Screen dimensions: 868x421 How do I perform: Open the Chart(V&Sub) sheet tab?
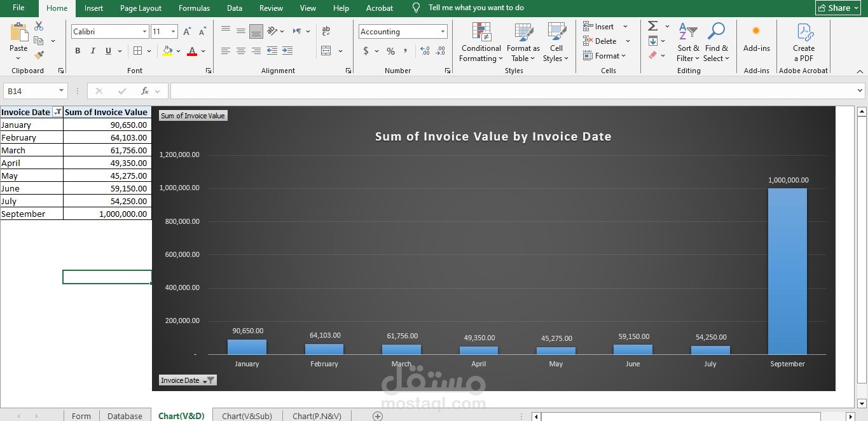click(247, 416)
